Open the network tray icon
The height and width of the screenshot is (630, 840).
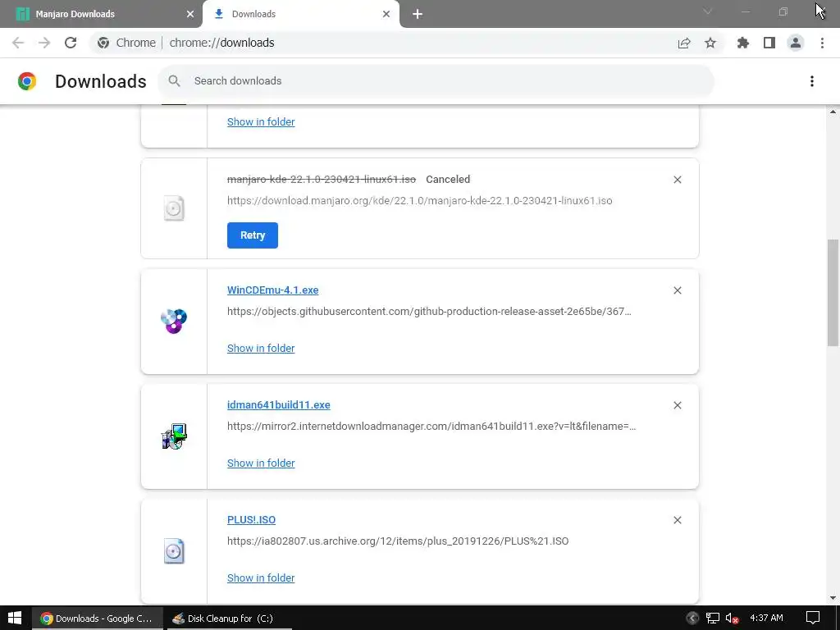713,619
